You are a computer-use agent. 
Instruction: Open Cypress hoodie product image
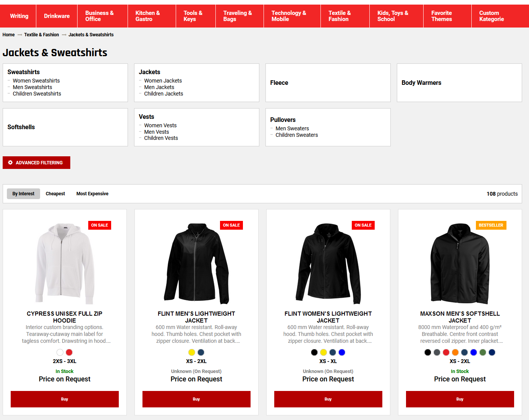[65, 264]
